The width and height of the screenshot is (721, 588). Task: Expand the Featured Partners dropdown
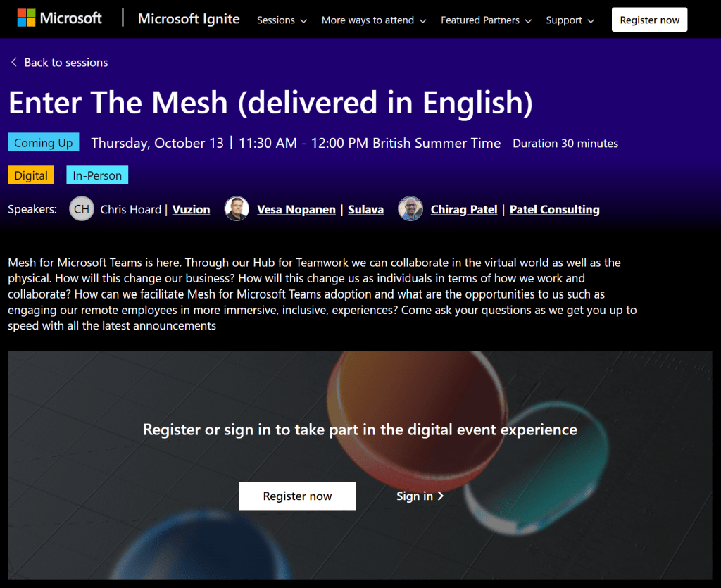click(x=486, y=20)
